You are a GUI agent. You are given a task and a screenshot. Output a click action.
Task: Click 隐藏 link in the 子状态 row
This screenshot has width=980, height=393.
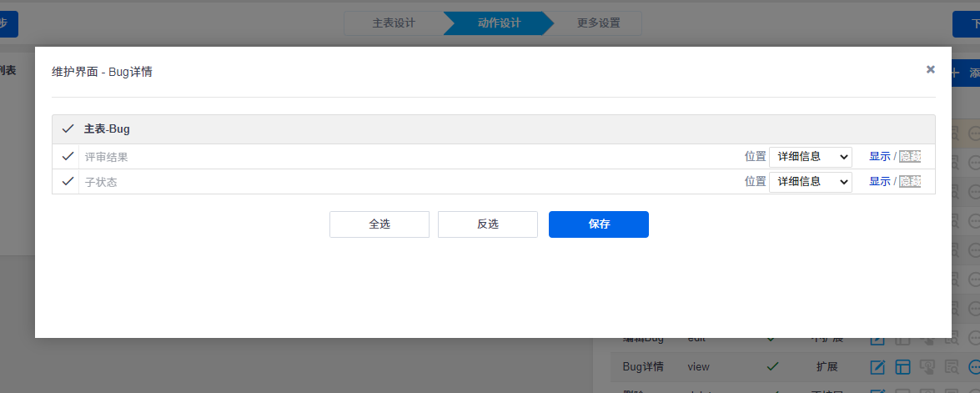point(910,181)
